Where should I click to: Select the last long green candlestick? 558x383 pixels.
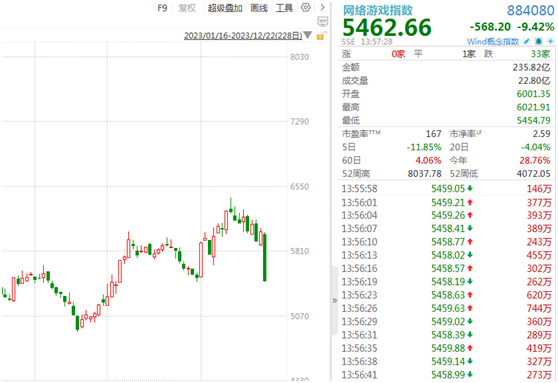tap(265, 257)
